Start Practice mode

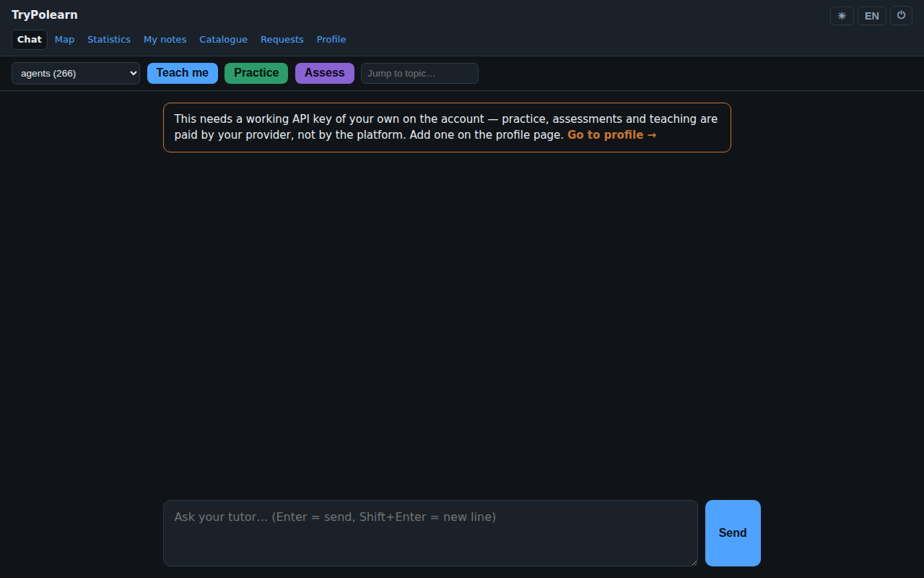[x=256, y=73]
